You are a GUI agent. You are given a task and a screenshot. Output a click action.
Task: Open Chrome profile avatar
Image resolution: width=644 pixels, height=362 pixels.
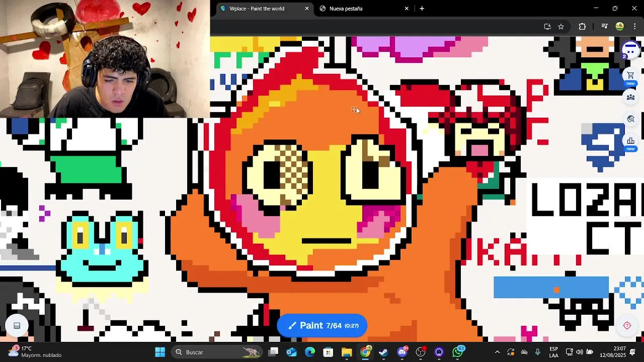pyautogui.click(x=620, y=27)
